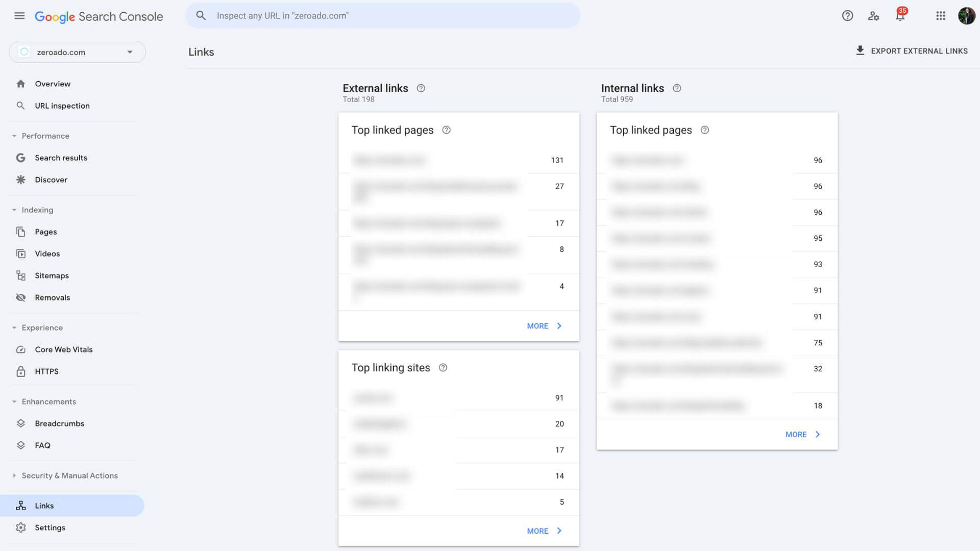Click the help icon next to Top linking sites
980x551 pixels.
[x=443, y=367]
